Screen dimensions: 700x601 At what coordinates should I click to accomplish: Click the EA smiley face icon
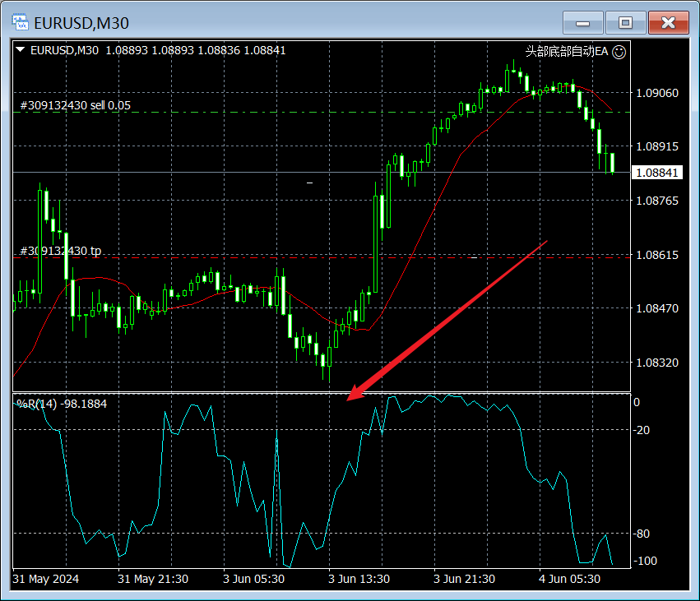619,51
